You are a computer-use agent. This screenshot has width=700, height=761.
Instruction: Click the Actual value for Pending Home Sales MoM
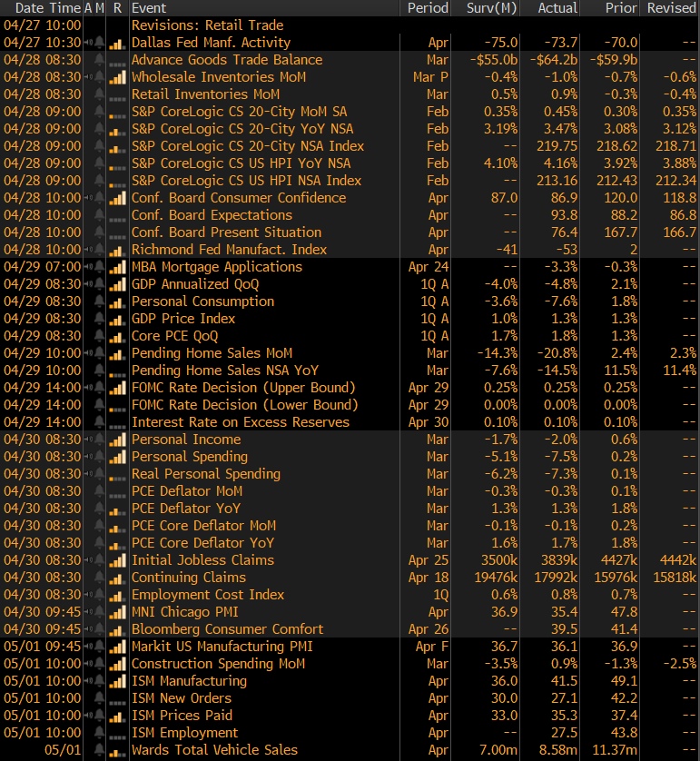(557, 353)
